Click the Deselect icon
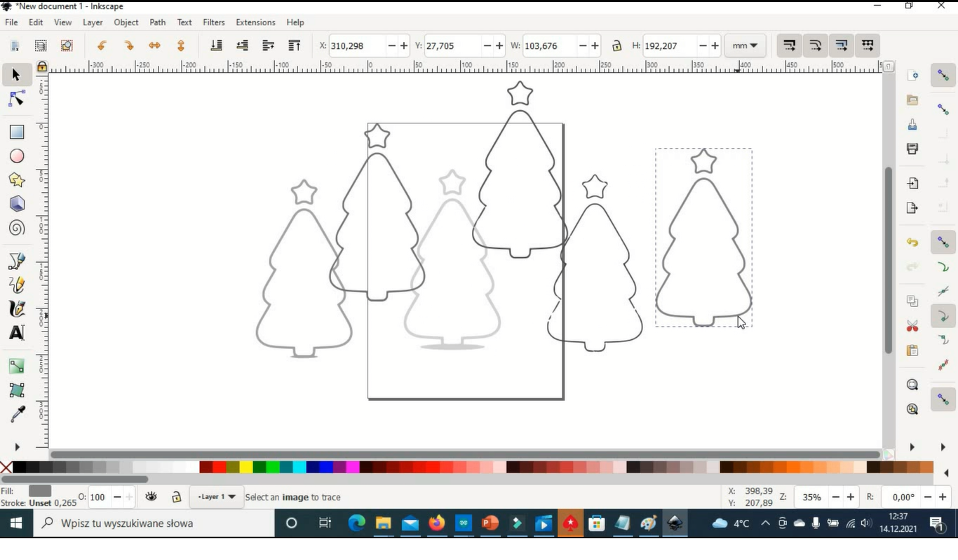 pyautogui.click(x=67, y=46)
